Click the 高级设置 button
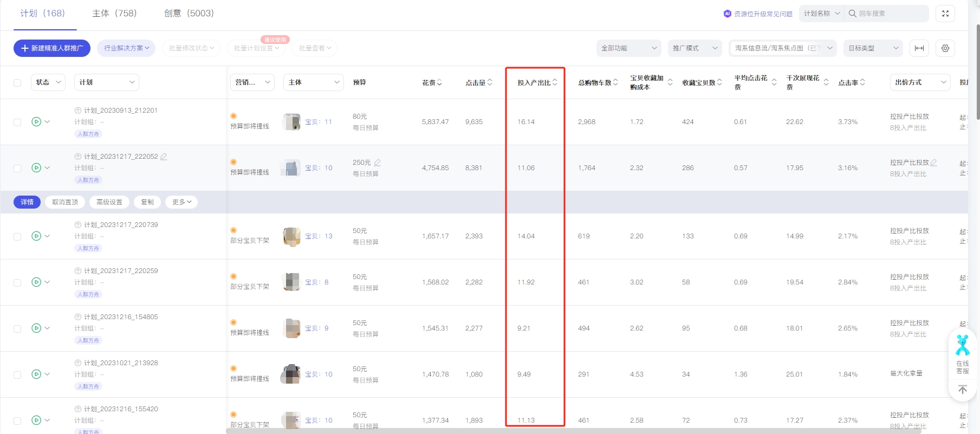 [x=109, y=202]
